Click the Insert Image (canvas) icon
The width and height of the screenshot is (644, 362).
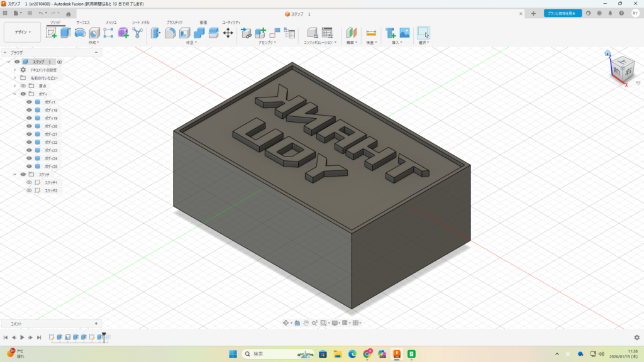[404, 33]
